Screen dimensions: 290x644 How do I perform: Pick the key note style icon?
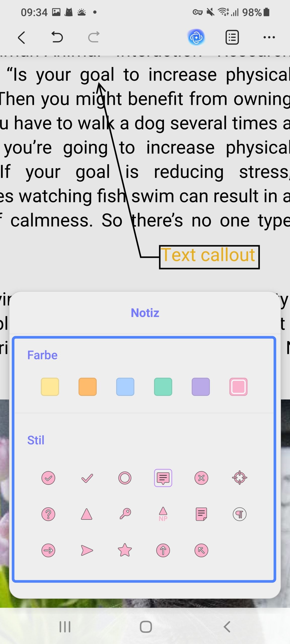point(125,514)
